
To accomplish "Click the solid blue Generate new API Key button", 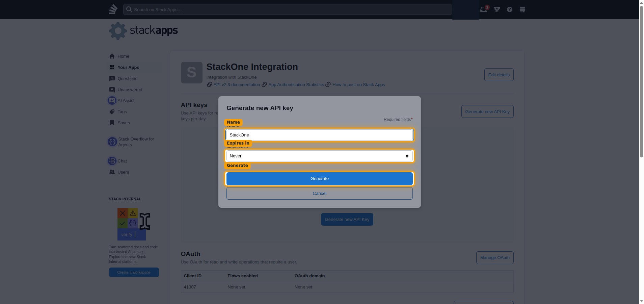I will 347,220.
